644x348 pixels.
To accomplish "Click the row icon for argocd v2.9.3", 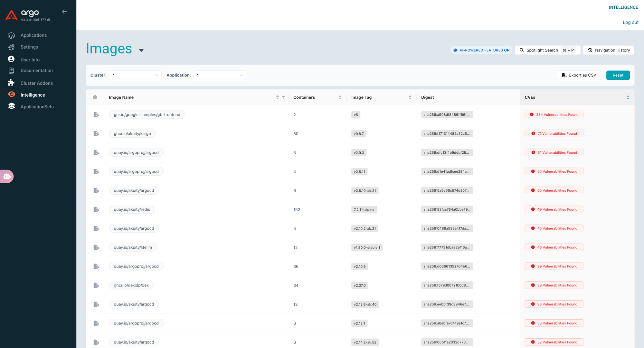I will coord(96,153).
